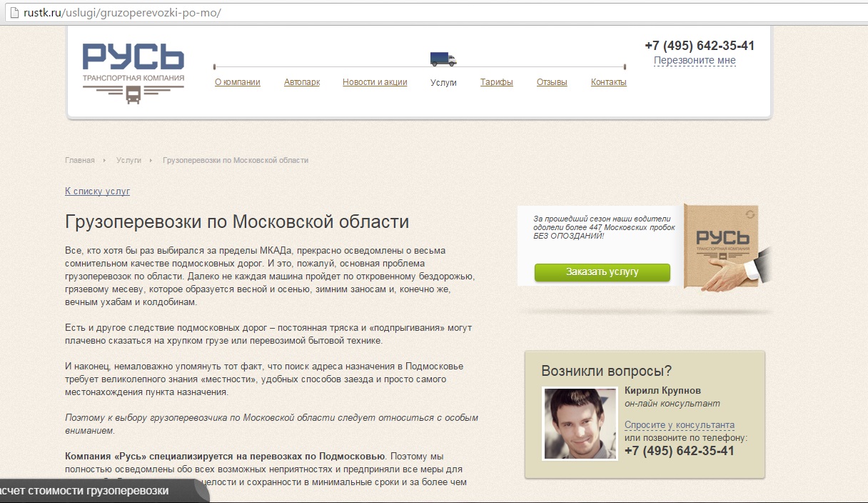This screenshot has width=868, height=503.
Task: Open the Тарифы navigation item
Action: (x=496, y=81)
